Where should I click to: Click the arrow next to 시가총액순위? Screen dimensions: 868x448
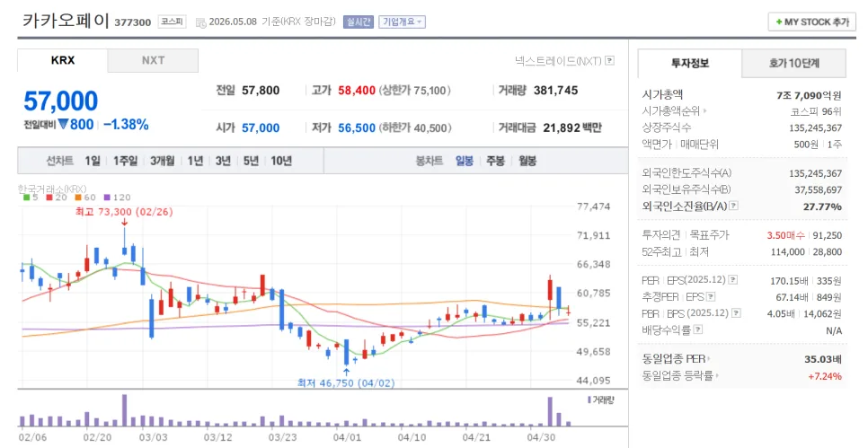[x=705, y=111]
